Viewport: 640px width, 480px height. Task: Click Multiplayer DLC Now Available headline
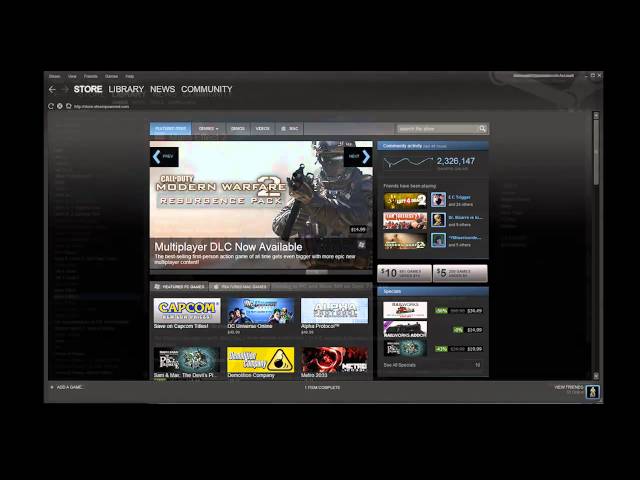click(x=228, y=247)
